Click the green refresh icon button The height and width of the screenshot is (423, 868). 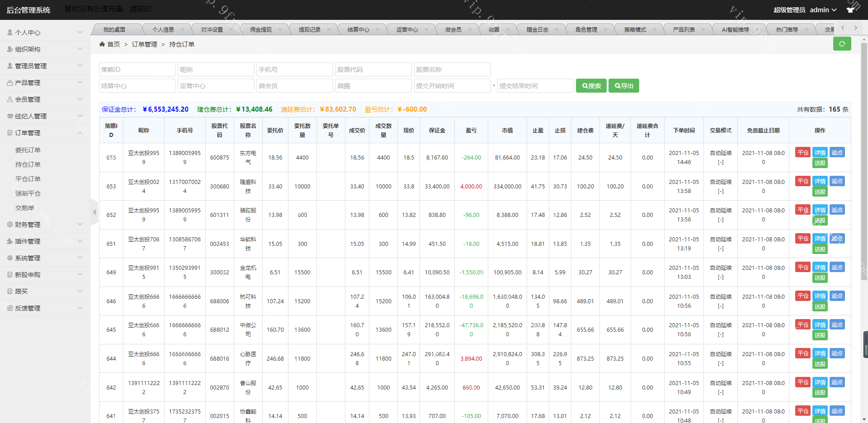click(x=842, y=44)
